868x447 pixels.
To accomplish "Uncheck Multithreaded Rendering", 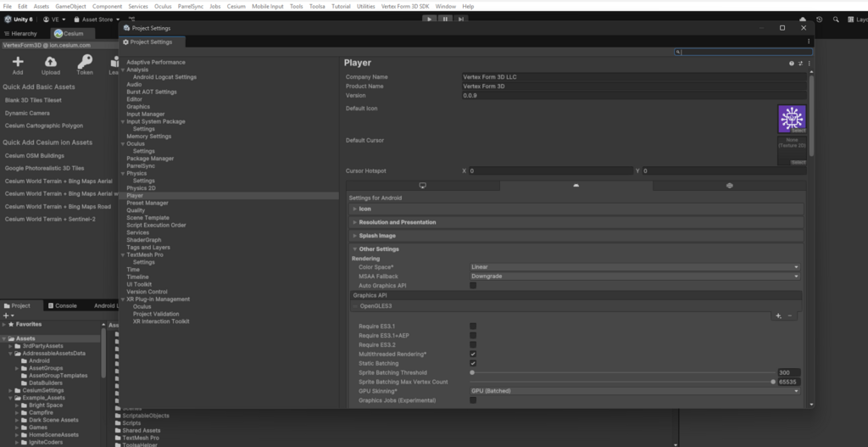I will tap(473, 354).
